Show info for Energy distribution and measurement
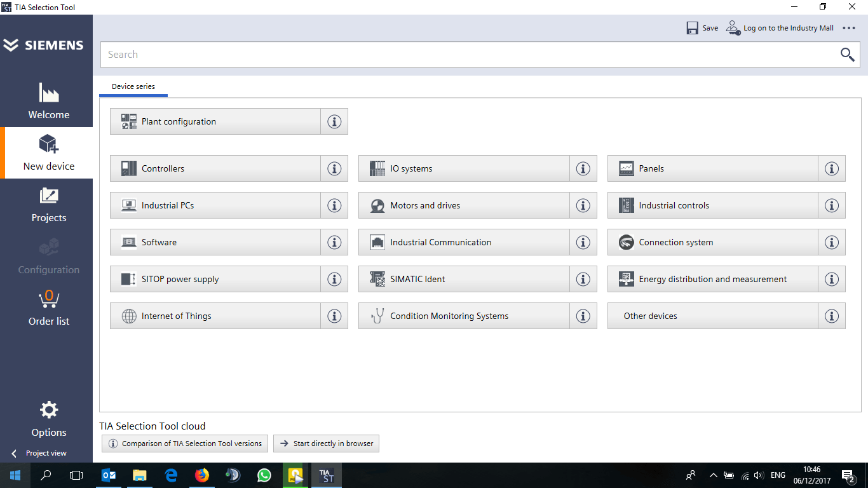 pos(832,279)
